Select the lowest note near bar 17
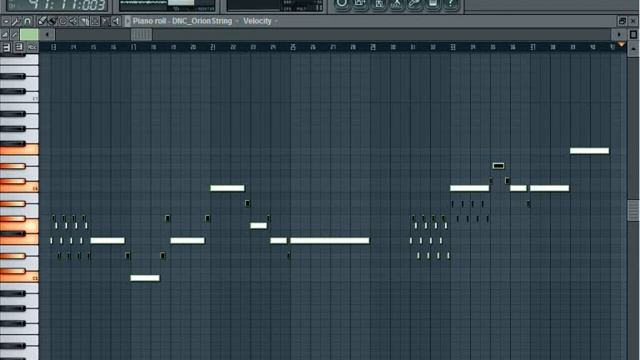Image resolution: width=640 pixels, height=360 pixels. [x=145, y=278]
